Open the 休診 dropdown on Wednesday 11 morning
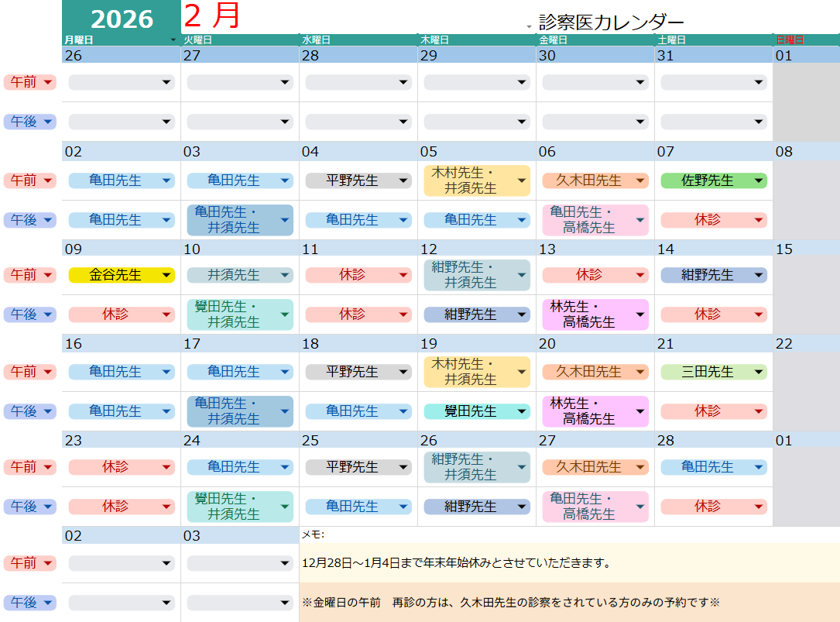 point(403,275)
